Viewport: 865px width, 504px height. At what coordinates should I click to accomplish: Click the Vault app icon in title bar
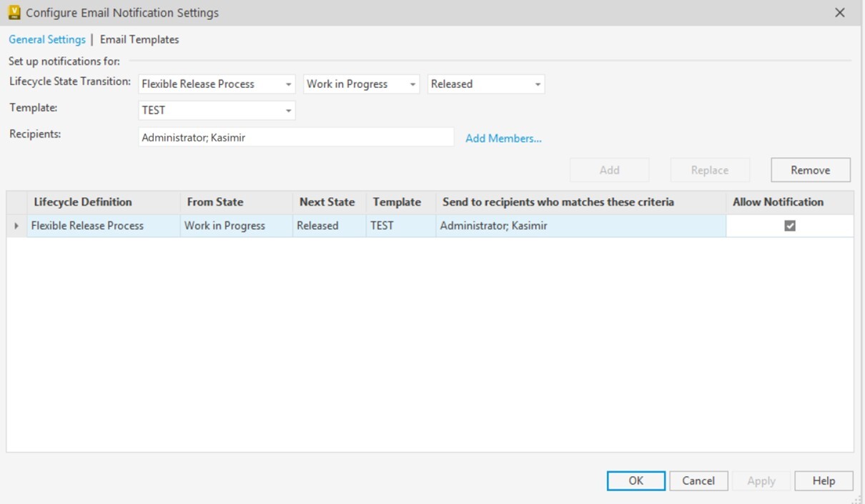(x=14, y=13)
